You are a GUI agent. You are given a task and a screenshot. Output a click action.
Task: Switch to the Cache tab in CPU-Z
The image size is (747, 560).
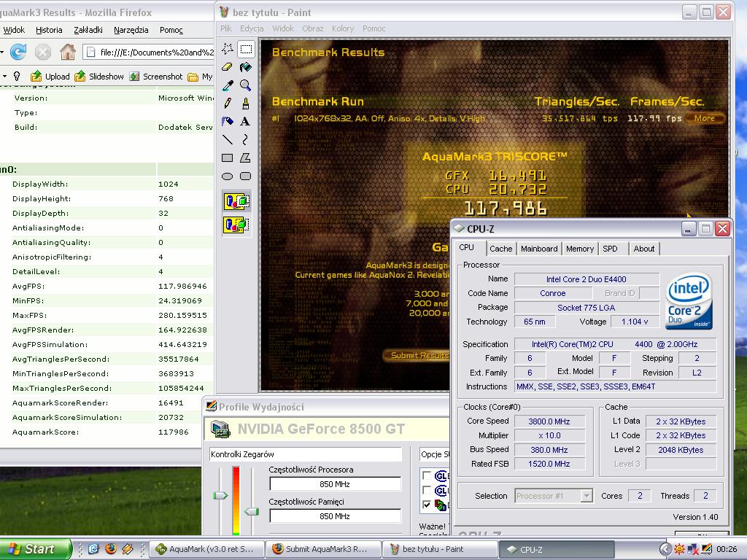tap(500, 249)
